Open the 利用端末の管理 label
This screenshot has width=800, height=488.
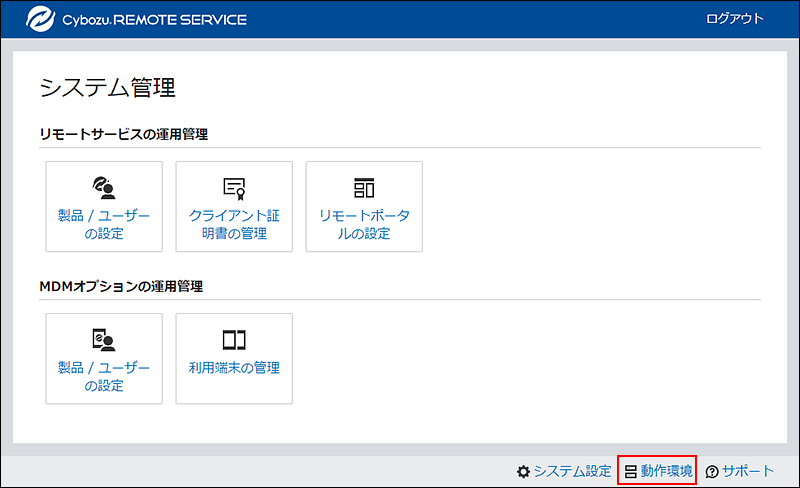pos(234,368)
